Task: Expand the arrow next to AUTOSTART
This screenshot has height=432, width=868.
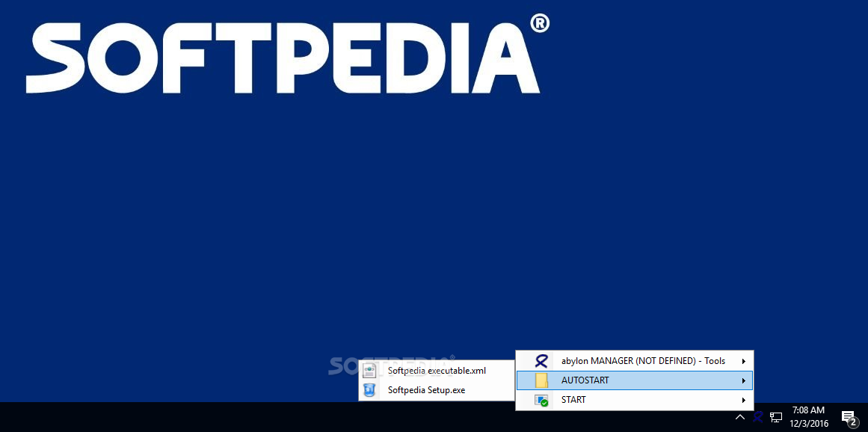Action: click(x=744, y=380)
